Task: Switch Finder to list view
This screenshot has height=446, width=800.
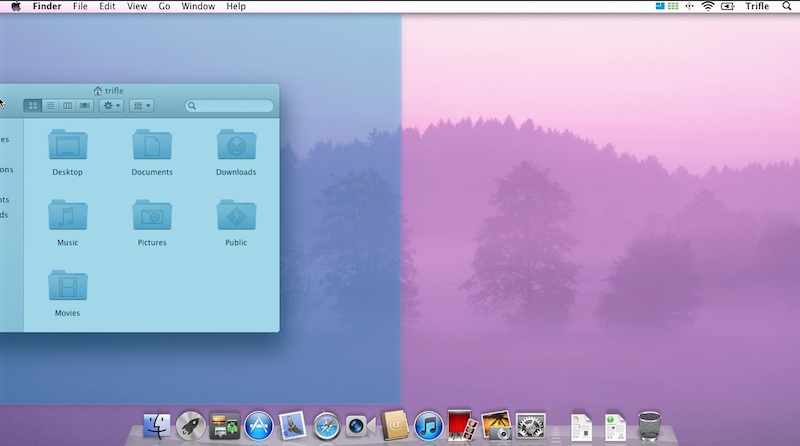Action: tap(50, 106)
